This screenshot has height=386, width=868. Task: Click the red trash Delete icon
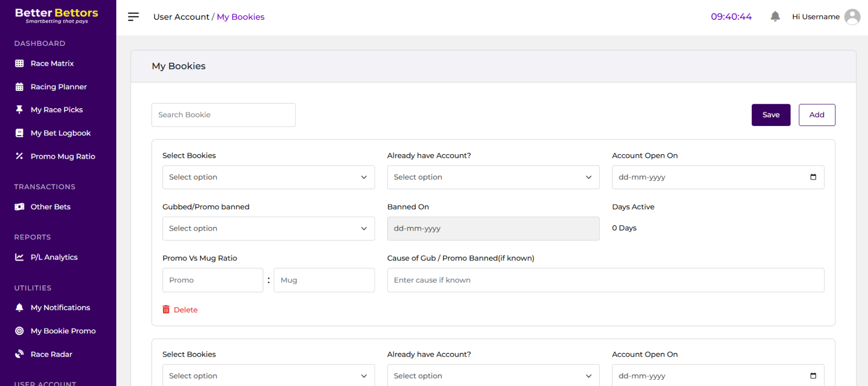[x=166, y=310]
